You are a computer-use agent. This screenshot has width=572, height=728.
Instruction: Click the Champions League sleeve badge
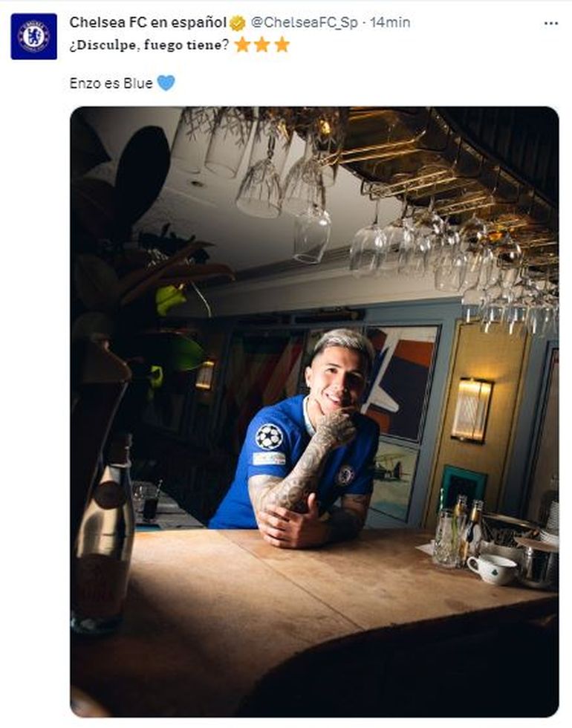pos(269,436)
